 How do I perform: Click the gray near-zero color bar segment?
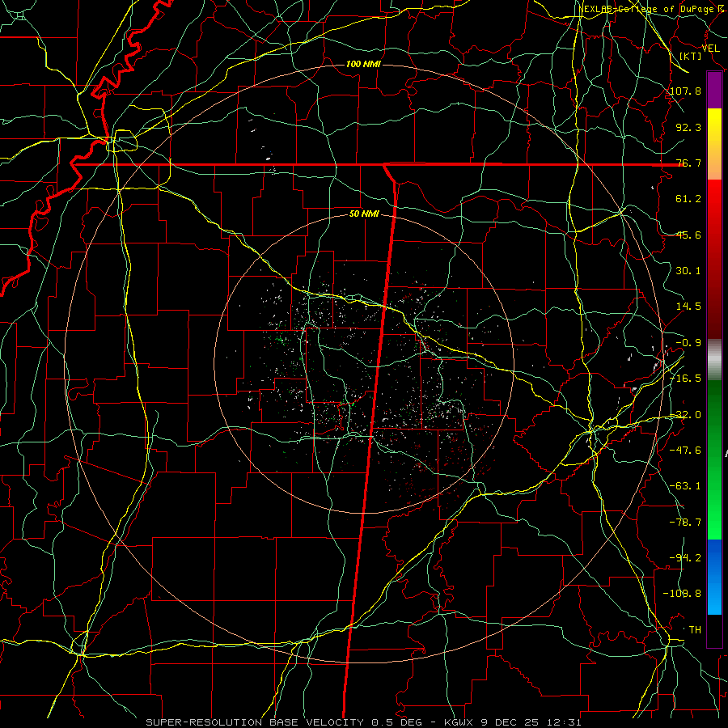[714, 360]
